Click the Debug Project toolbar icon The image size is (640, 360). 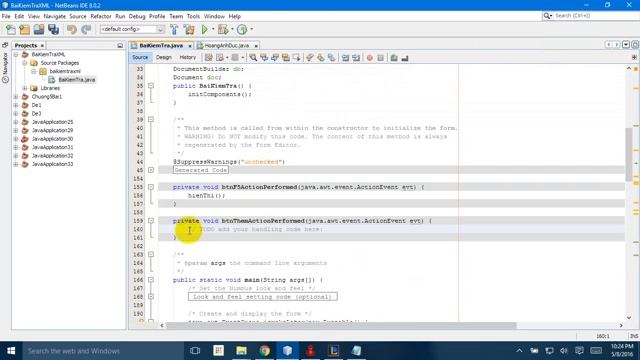point(223,29)
